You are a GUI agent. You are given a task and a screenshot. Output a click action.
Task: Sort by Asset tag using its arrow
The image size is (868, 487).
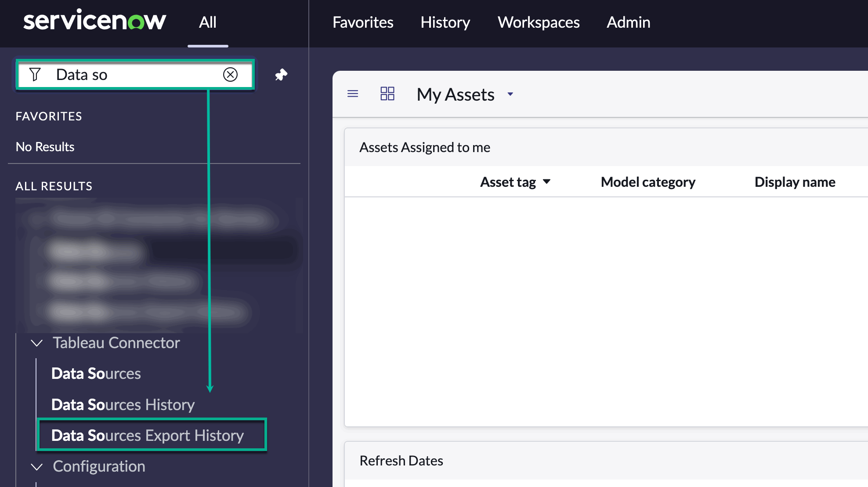click(547, 182)
